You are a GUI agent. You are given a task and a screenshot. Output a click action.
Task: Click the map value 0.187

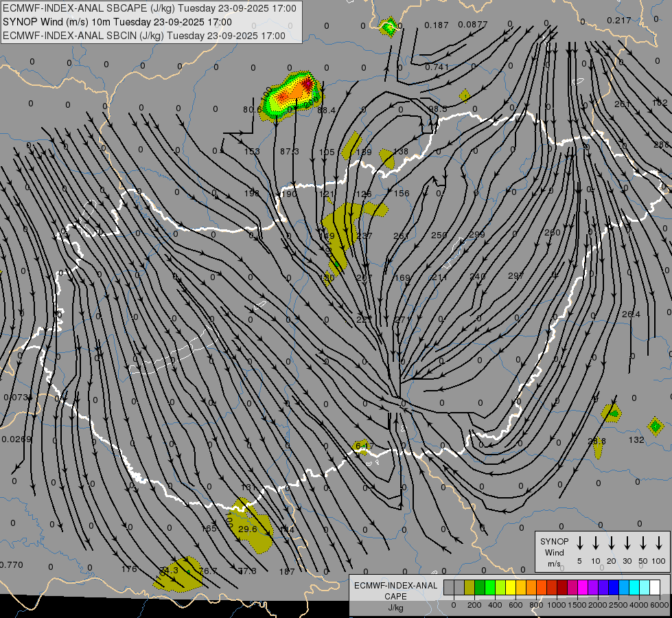[437, 25]
